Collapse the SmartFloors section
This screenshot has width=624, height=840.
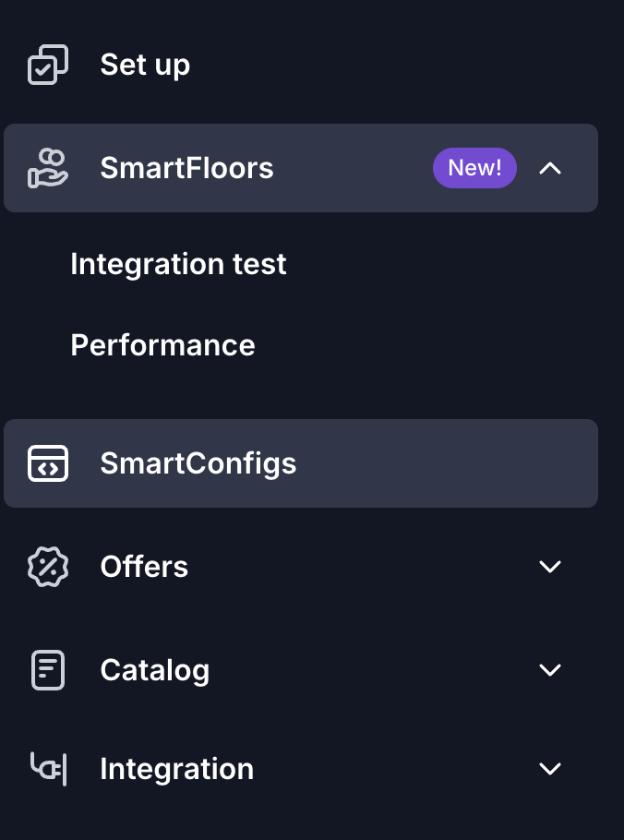point(550,168)
